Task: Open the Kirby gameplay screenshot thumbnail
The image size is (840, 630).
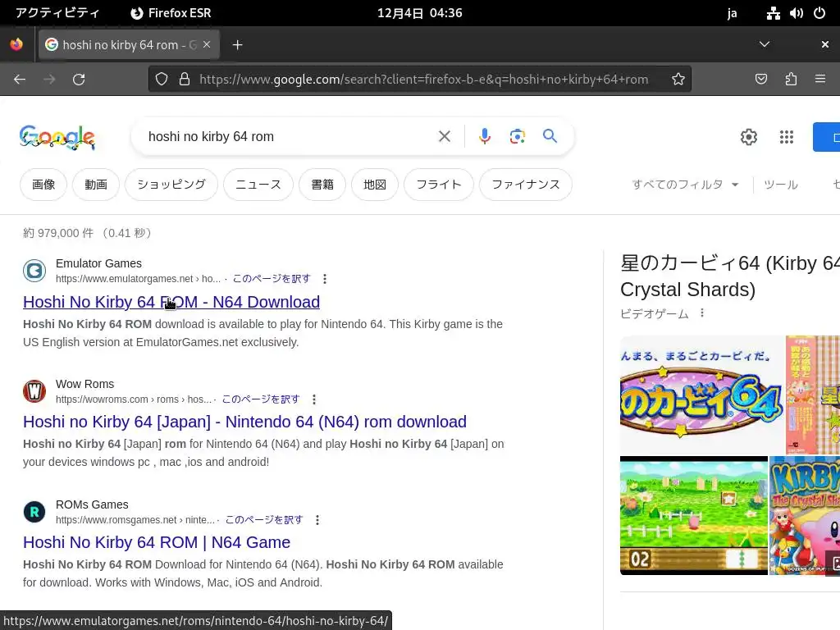Action: click(694, 515)
